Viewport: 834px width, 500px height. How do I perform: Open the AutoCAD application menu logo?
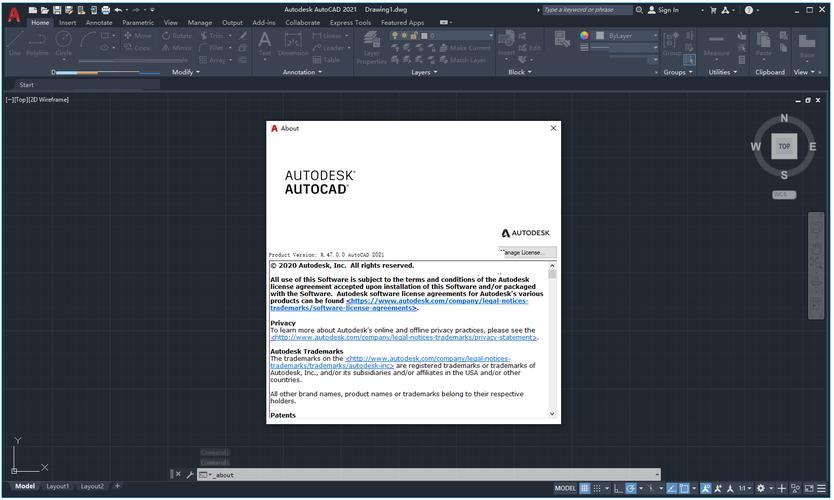coord(14,15)
